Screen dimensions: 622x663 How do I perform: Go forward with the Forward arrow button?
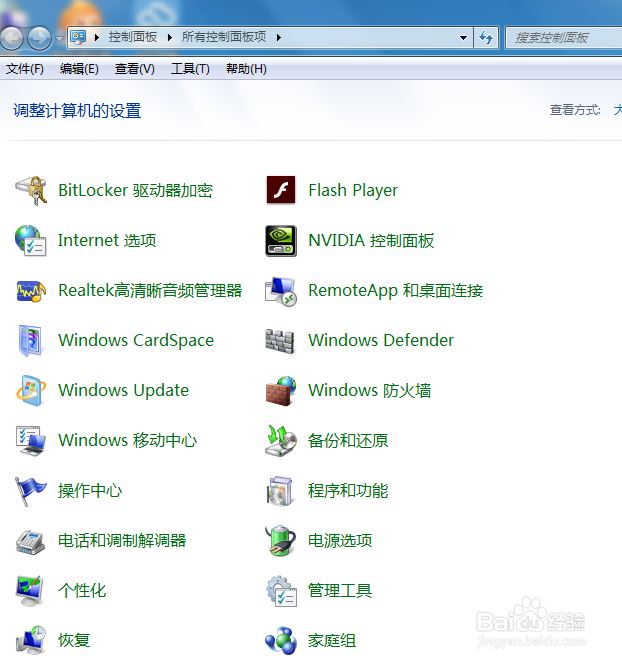pyautogui.click(x=39, y=38)
